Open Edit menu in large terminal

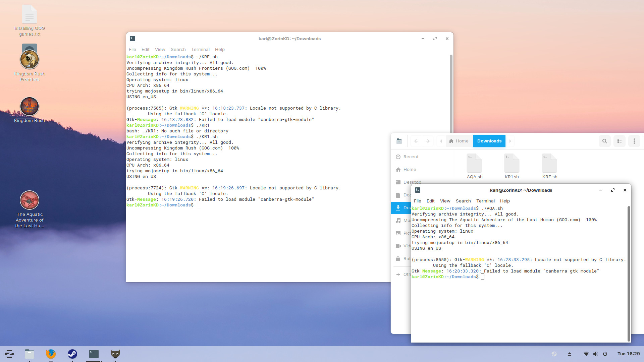click(146, 49)
